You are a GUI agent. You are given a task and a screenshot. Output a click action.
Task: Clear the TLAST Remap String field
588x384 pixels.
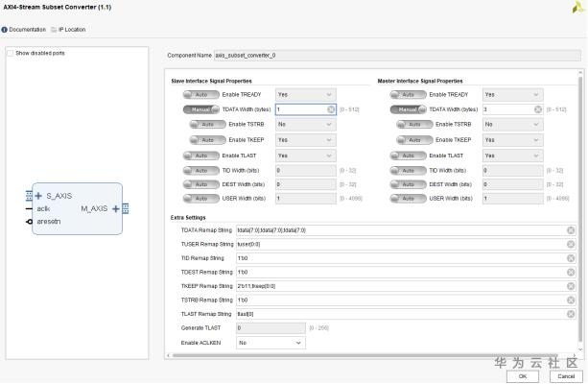tap(571, 314)
